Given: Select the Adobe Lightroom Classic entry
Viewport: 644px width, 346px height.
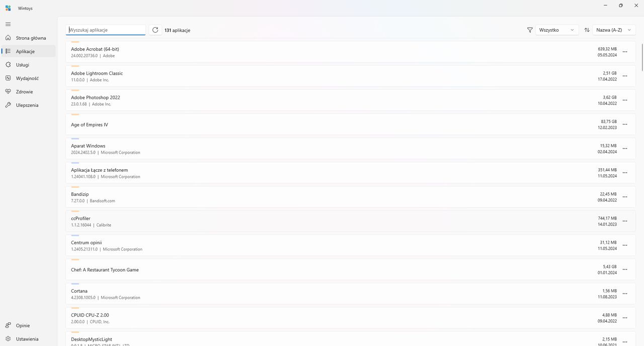Looking at the screenshot, I should tap(351, 76).
